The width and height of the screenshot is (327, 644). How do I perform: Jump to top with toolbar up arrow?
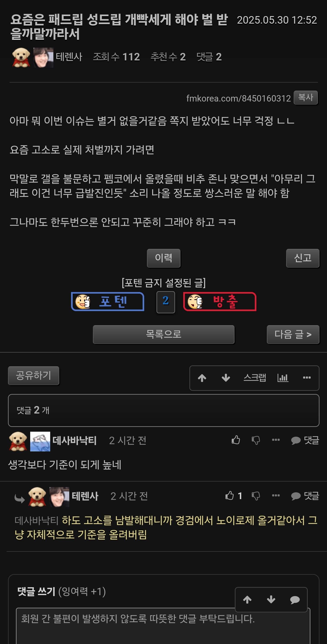tap(202, 378)
